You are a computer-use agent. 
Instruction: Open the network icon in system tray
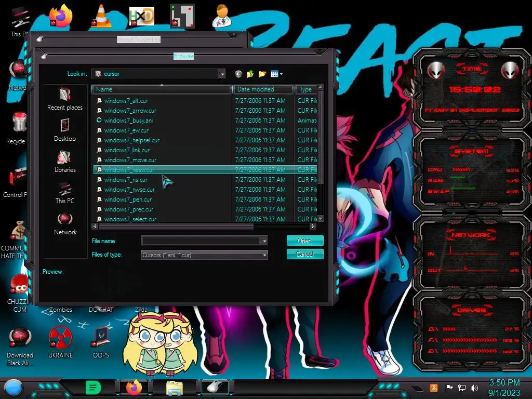coord(461,388)
